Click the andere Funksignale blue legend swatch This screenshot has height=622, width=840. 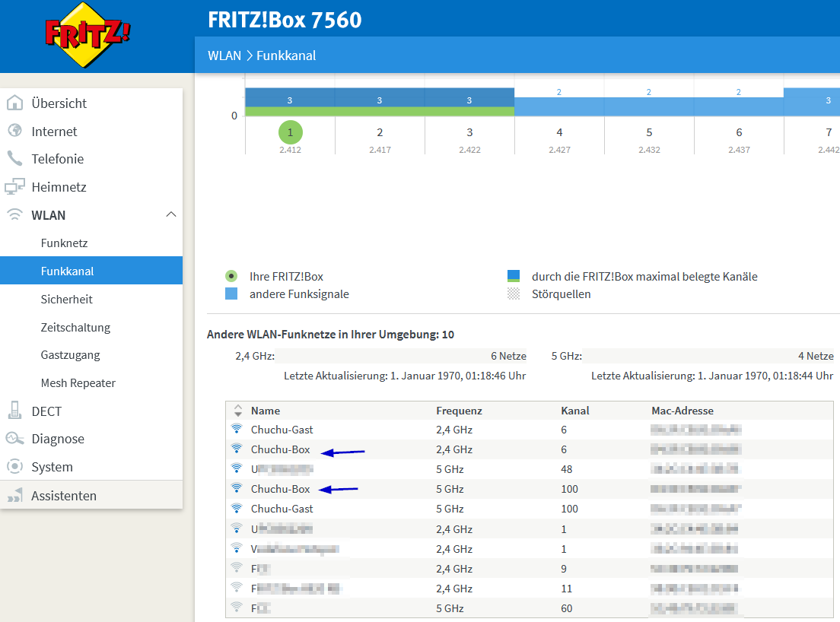pos(231,294)
